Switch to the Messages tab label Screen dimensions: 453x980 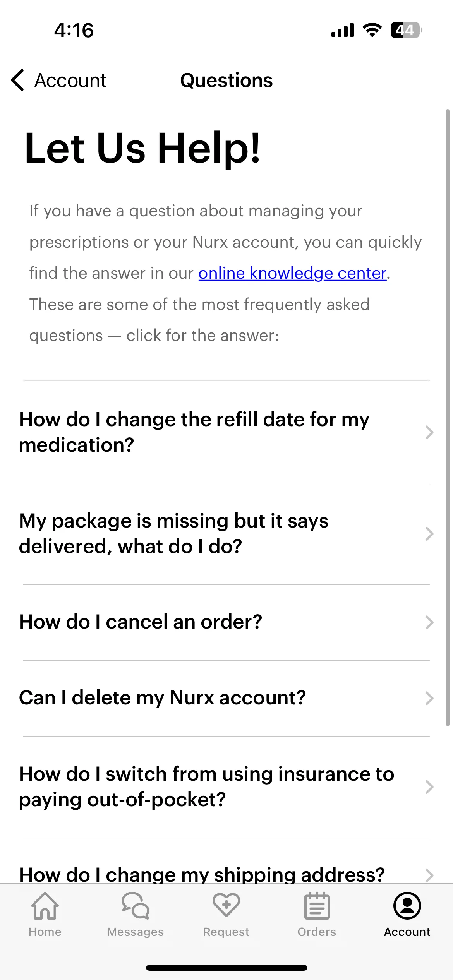click(136, 932)
